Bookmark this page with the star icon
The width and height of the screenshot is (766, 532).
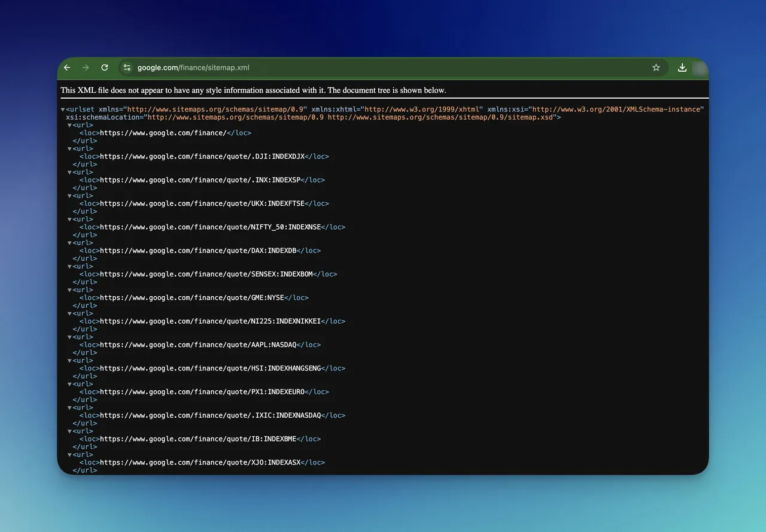pyautogui.click(x=656, y=68)
